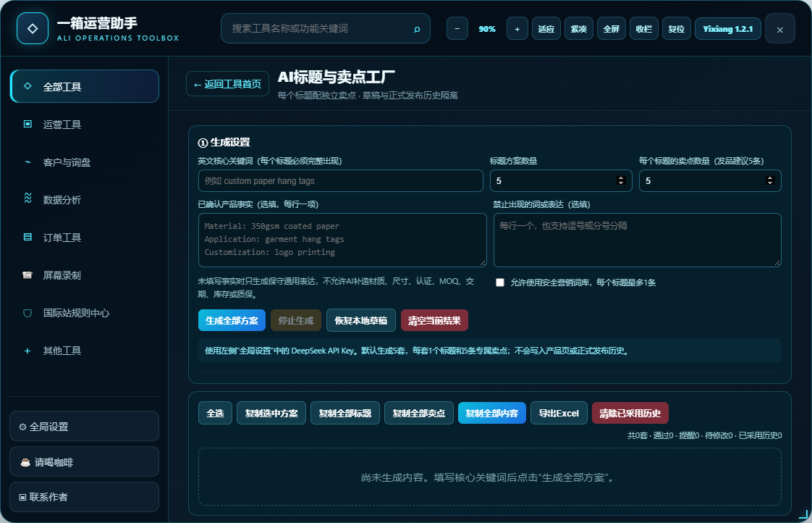Click 请喝咖啡 button
812x523 pixels.
tap(85, 462)
